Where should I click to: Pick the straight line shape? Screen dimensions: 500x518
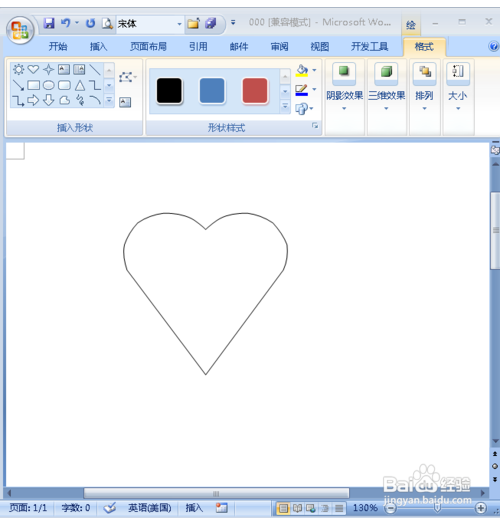coord(95,69)
